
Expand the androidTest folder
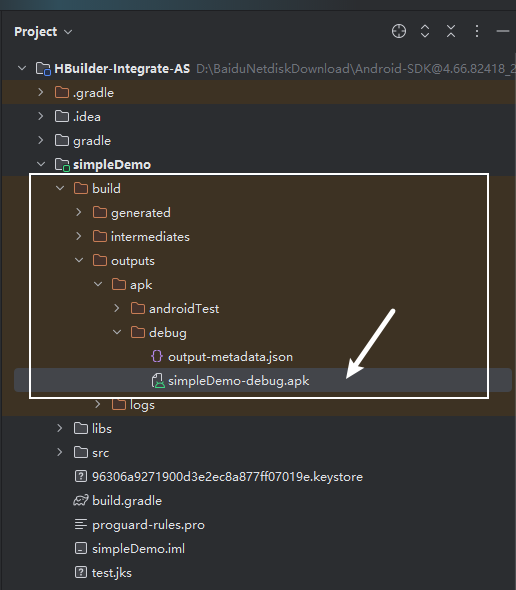tap(117, 309)
